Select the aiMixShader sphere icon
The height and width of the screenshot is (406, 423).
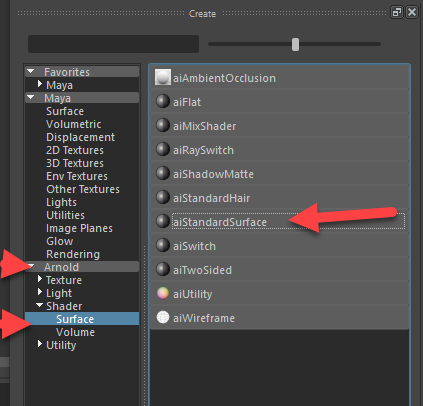163,125
